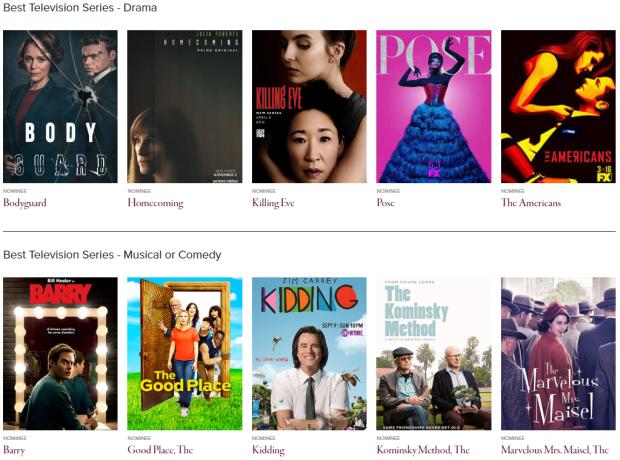This screenshot has width=620, height=460.
Task: Open the Pose title link
Action: 386,203
